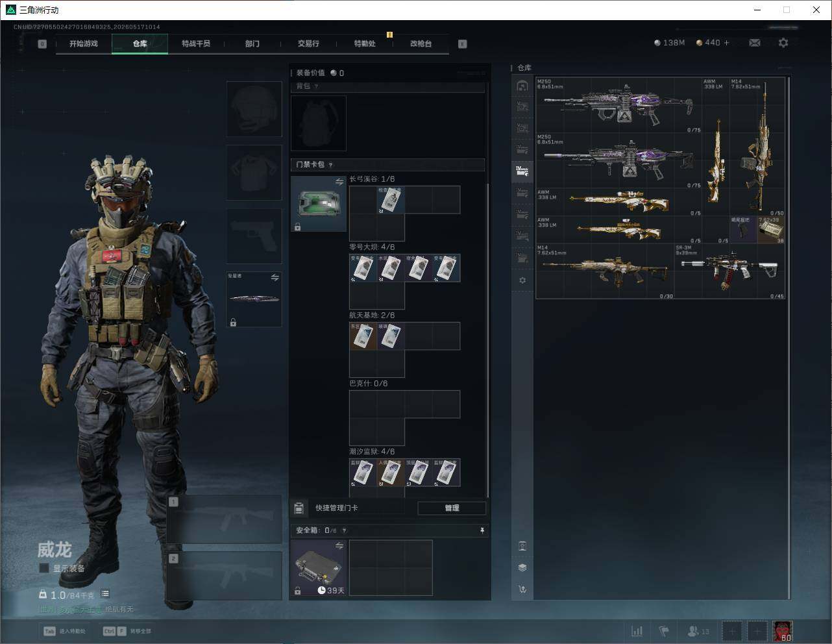Switch to the 开始游戏 tab
Image resolution: width=832 pixels, height=644 pixels.
[x=84, y=43]
